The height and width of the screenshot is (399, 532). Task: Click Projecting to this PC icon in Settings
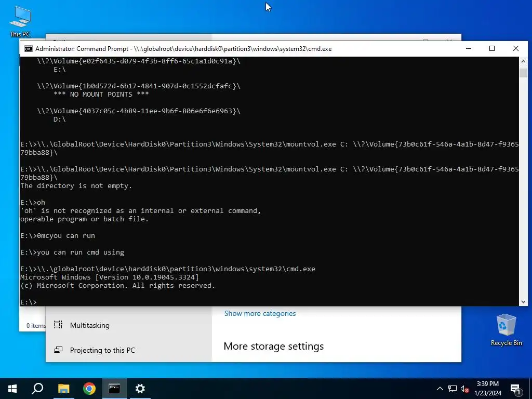(x=58, y=350)
